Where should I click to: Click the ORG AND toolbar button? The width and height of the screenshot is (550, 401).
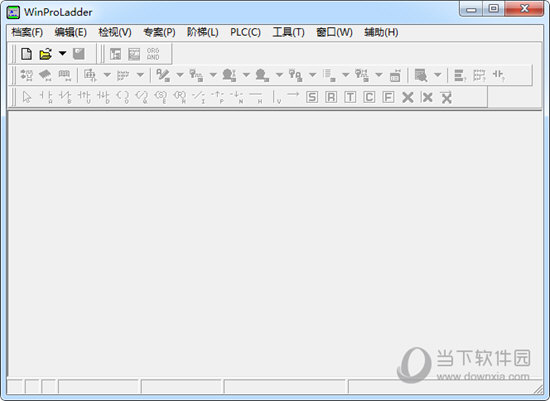(x=153, y=54)
